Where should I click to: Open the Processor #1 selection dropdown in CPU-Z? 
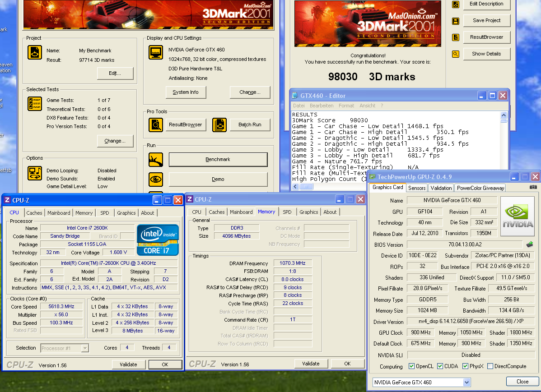[x=85, y=348]
